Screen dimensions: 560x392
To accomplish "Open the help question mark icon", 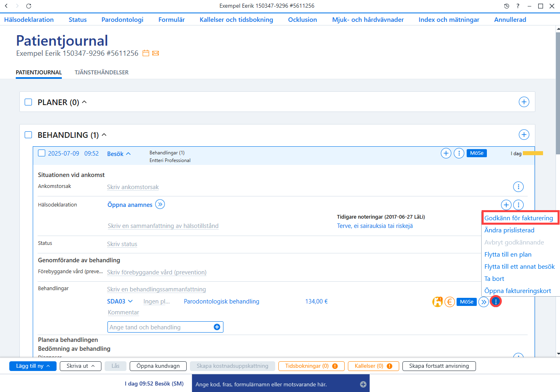I will (518, 6).
